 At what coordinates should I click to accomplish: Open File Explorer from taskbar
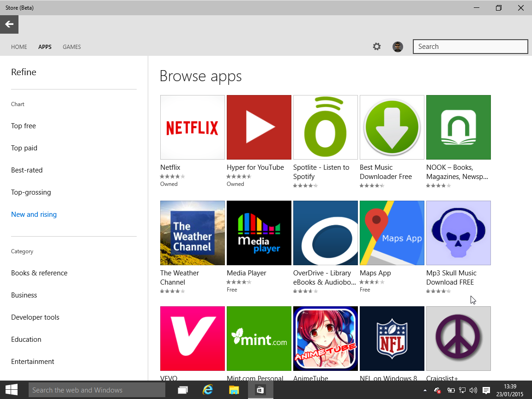tap(234, 390)
